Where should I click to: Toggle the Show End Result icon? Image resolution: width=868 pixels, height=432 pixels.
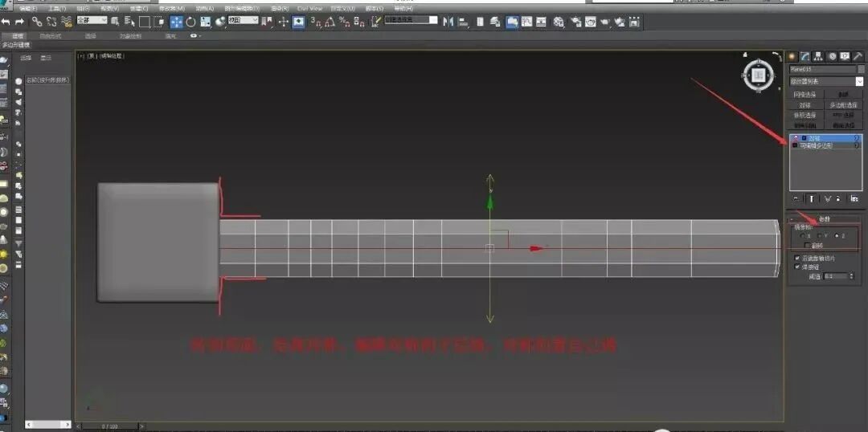coord(812,198)
